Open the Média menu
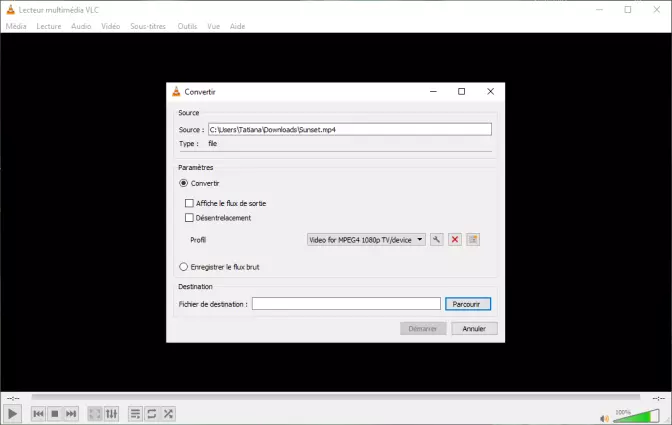672x425 pixels. [x=16, y=26]
